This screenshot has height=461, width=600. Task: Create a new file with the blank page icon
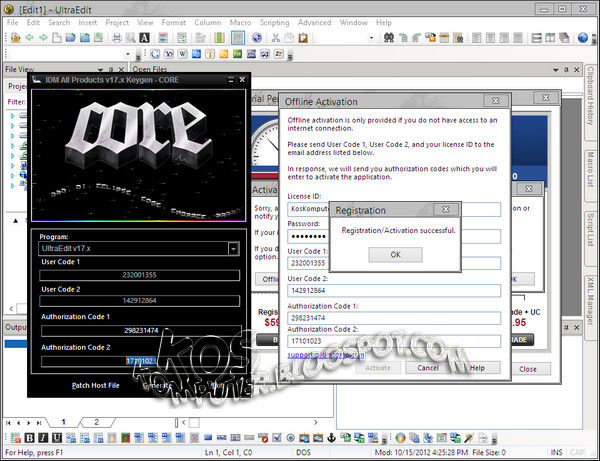click(x=57, y=37)
